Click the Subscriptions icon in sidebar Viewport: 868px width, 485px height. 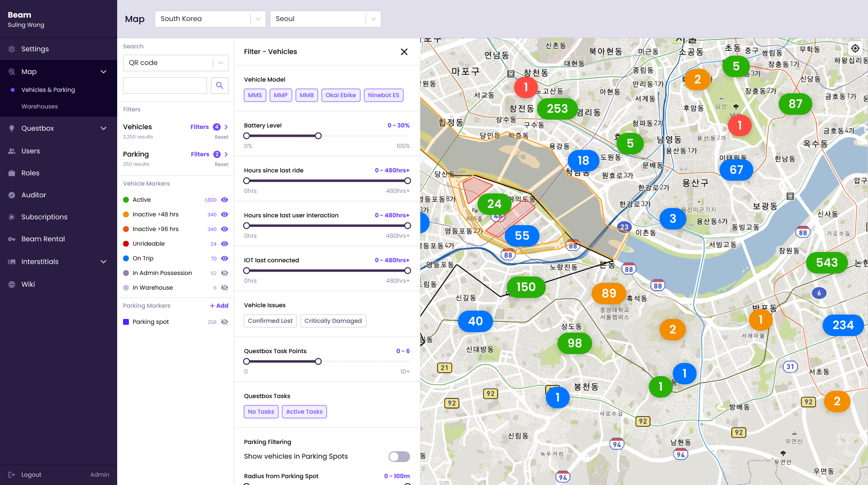(x=12, y=217)
